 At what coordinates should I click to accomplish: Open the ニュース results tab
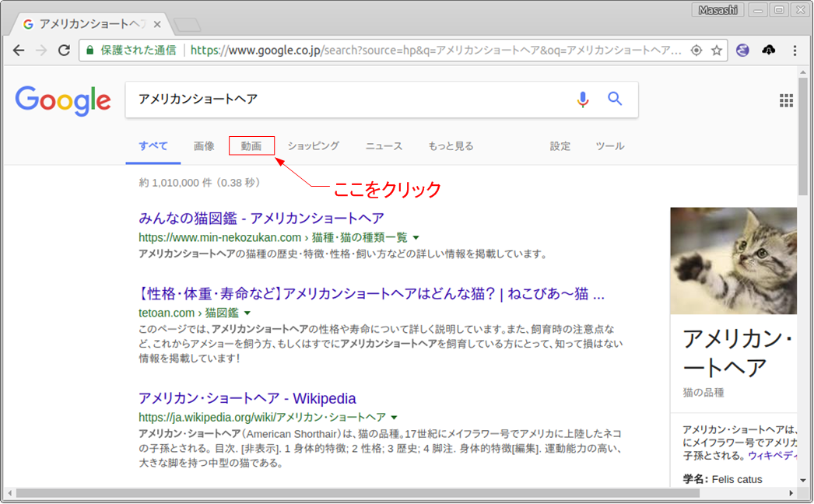[x=384, y=146]
